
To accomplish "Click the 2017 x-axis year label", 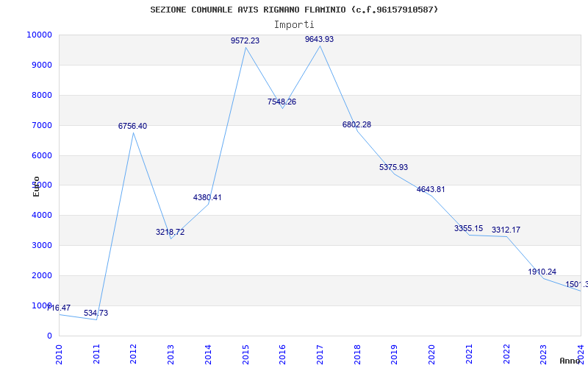I will click(x=320, y=355).
